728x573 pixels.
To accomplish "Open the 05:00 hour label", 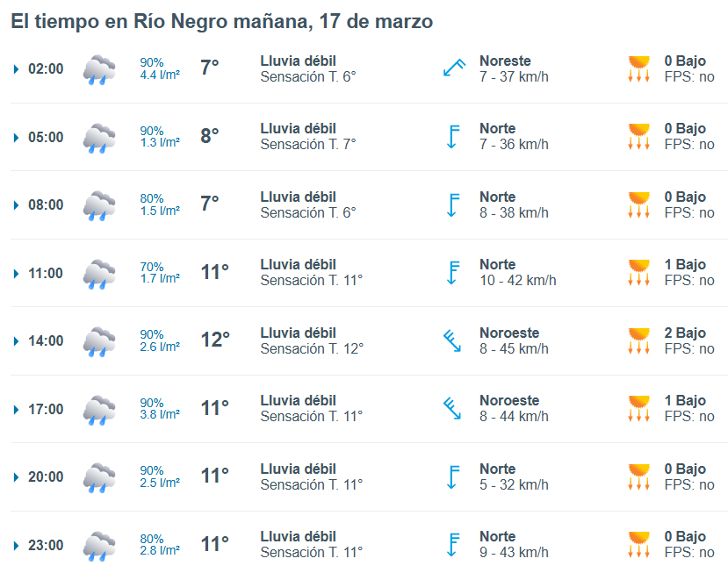I will click(x=46, y=137).
